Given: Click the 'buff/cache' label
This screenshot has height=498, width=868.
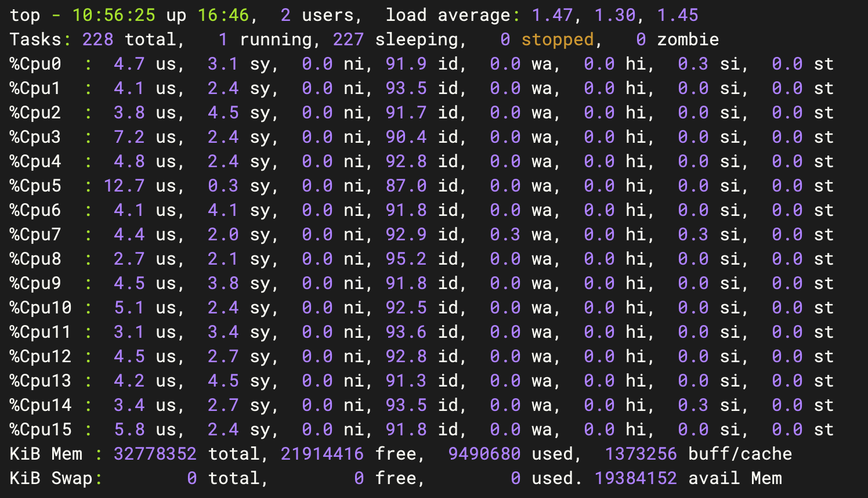Looking at the screenshot, I should point(740,454).
